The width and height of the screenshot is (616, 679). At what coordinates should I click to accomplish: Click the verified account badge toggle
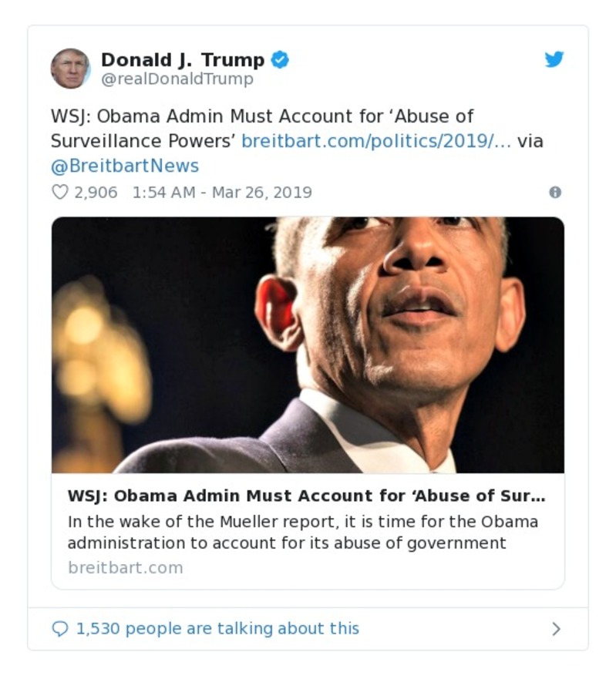(x=281, y=58)
